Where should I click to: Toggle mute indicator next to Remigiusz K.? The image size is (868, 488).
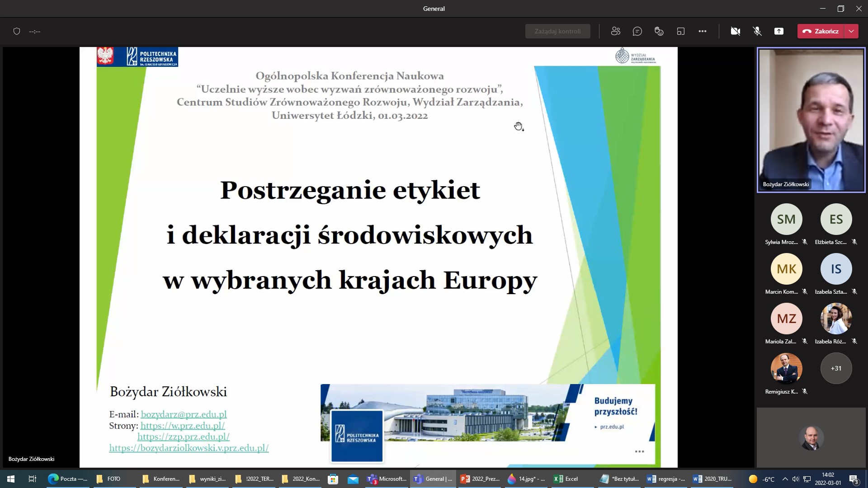pos(806,392)
